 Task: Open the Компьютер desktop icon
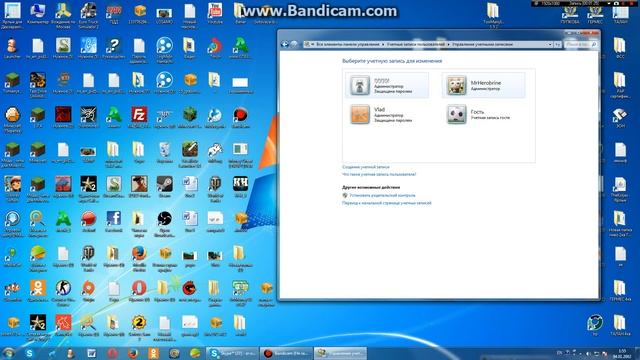[38, 15]
